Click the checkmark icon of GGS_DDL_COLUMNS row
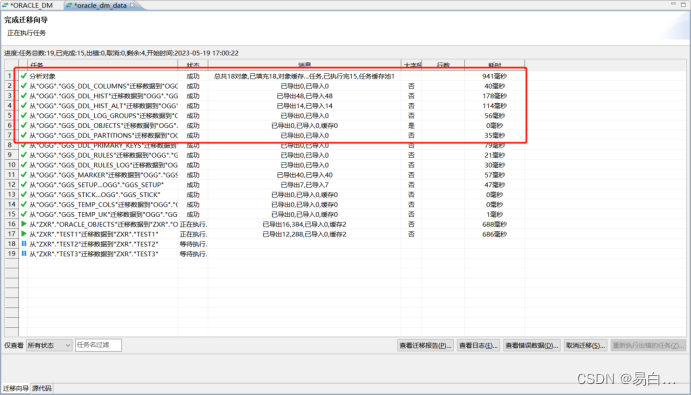Image resolution: width=691 pixels, height=395 pixels. tap(23, 86)
